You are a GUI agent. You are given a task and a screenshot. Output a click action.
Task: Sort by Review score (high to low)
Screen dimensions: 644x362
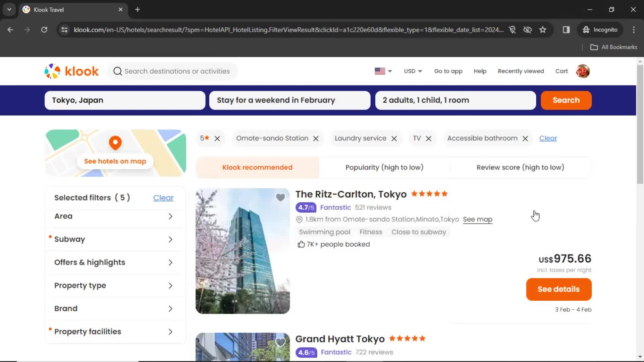(x=520, y=167)
